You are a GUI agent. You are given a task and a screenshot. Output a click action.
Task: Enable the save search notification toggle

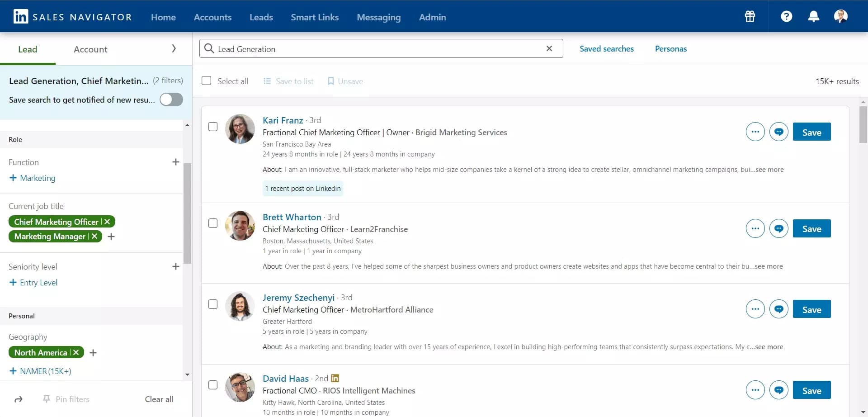tap(171, 100)
